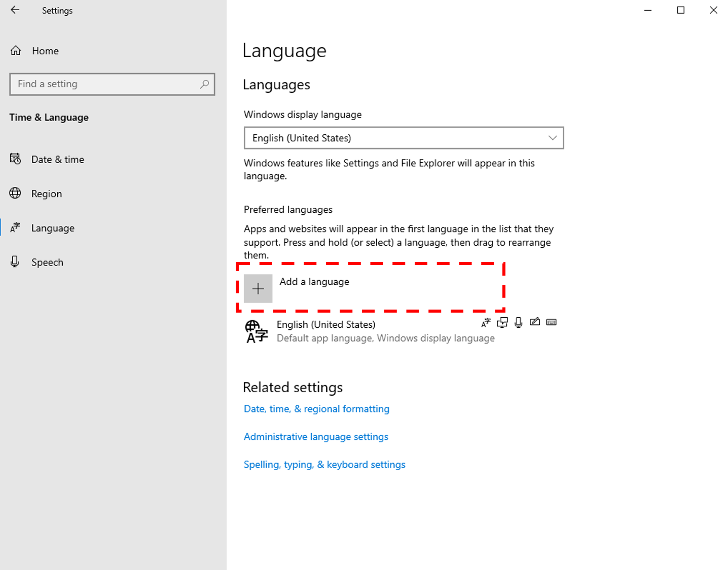
Task: Click the Preferred languages heading
Action: (x=288, y=210)
